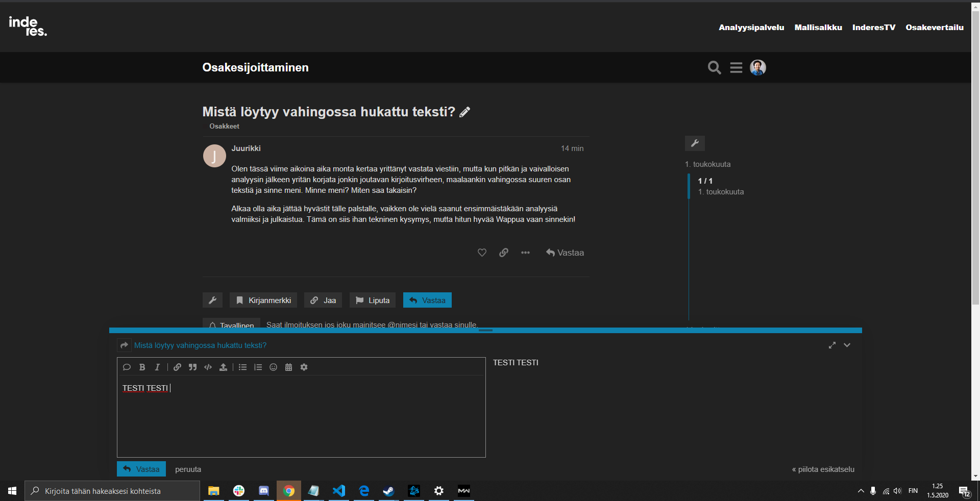Submit the reply with the composer Vastaa button
The image size is (980, 501).
pos(141,469)
